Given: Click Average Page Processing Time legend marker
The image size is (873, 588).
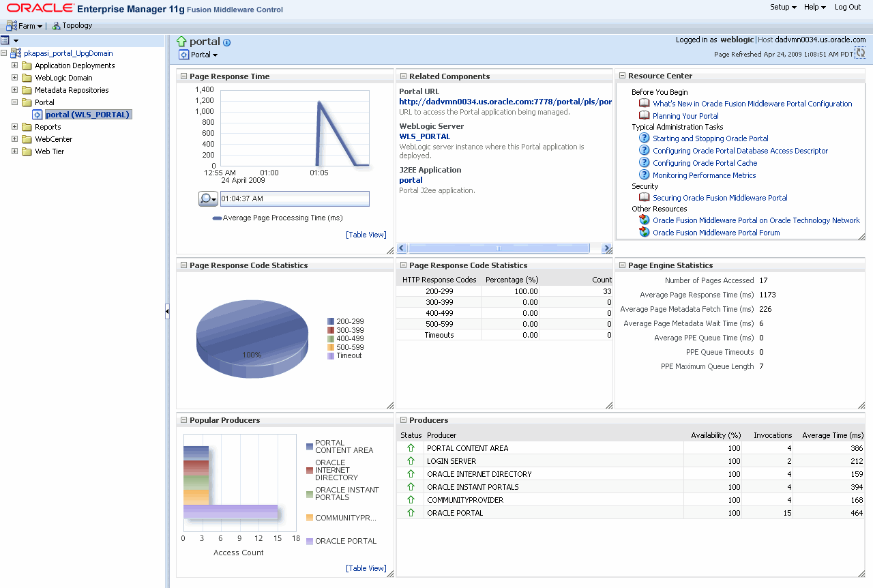Looking at the screenshot, I should (x=218, y=218).
